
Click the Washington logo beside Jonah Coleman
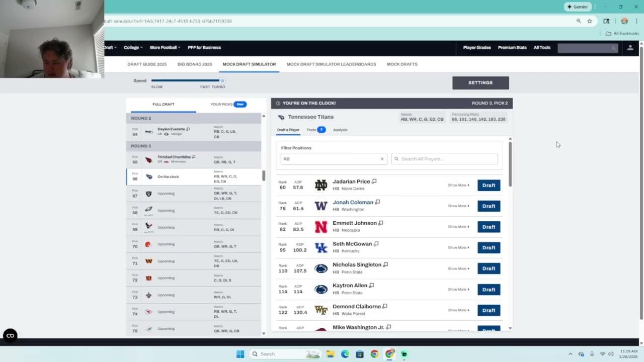point(321,206)
